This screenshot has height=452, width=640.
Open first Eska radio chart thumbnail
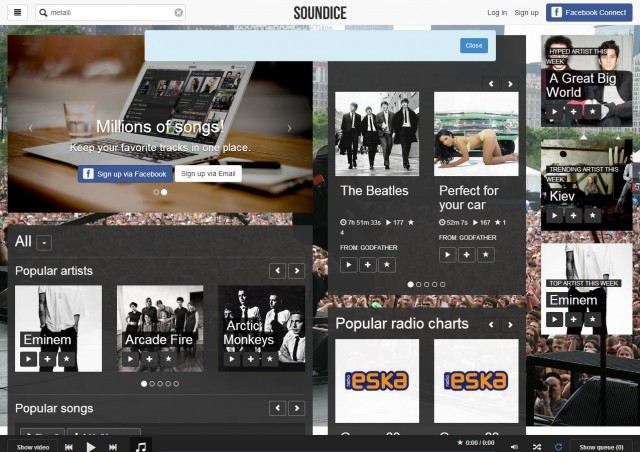pyautogui.click(x=377, y=381)
